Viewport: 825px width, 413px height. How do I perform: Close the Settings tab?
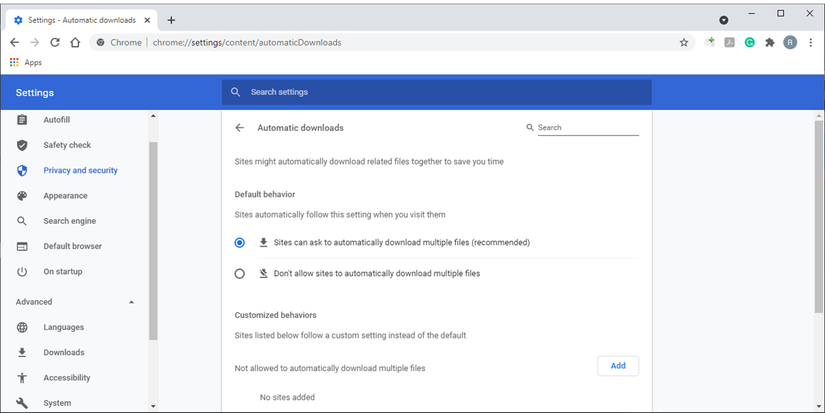tap(147, 20)
